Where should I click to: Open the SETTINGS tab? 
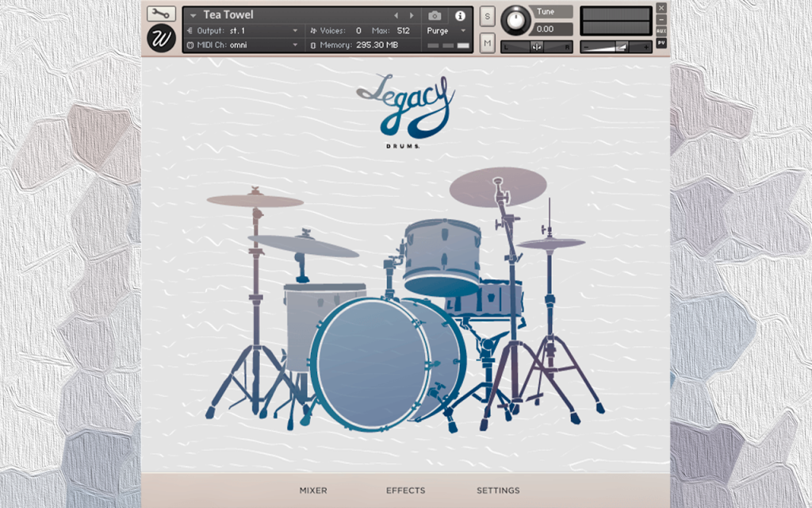[498, 491]
